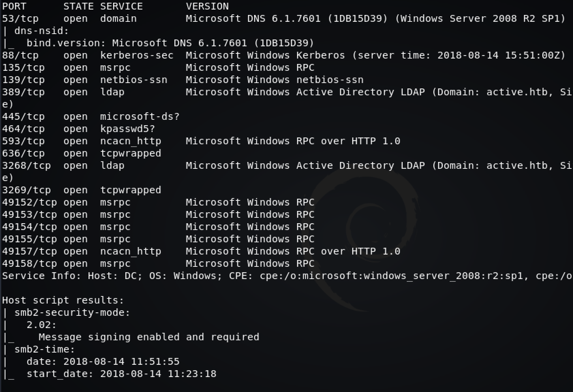Click the 53/tcp port entry
The height and width of the screenshot is (392, 573).
[x=20, y=19]
